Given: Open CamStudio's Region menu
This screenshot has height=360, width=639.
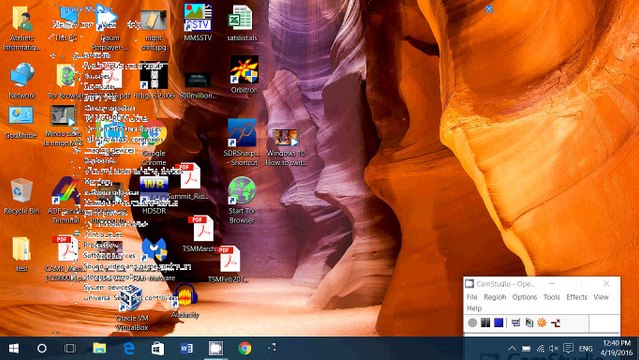Looking at the screenshot, I should (495, 297).
